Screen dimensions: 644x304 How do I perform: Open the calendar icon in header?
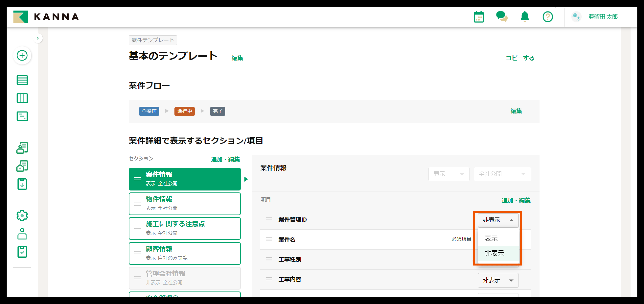(479, 17)
